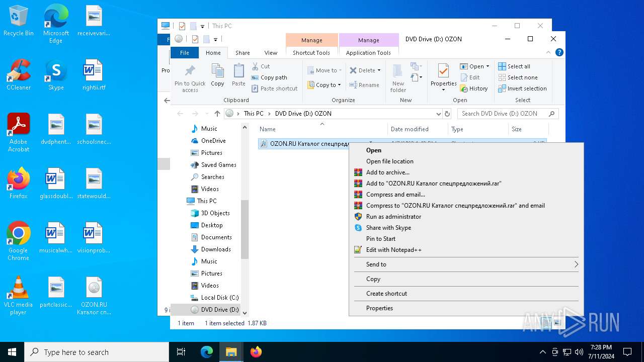Expand address bar history dropdown
This screenshot has width=644, height=362.
(x=438, y=114)
